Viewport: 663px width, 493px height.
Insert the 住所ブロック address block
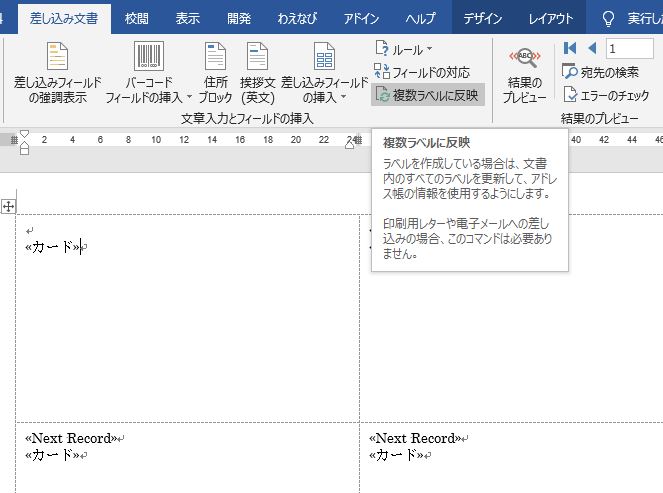pos(215,73)
